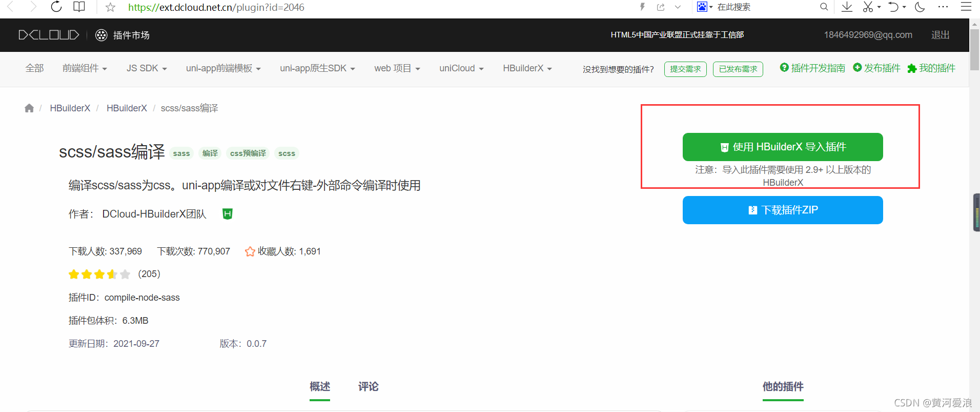The width and height of the screenshot is (980, 412).
Task: Click the 1846492969@qq.com account link
Action: pos(868,35)
